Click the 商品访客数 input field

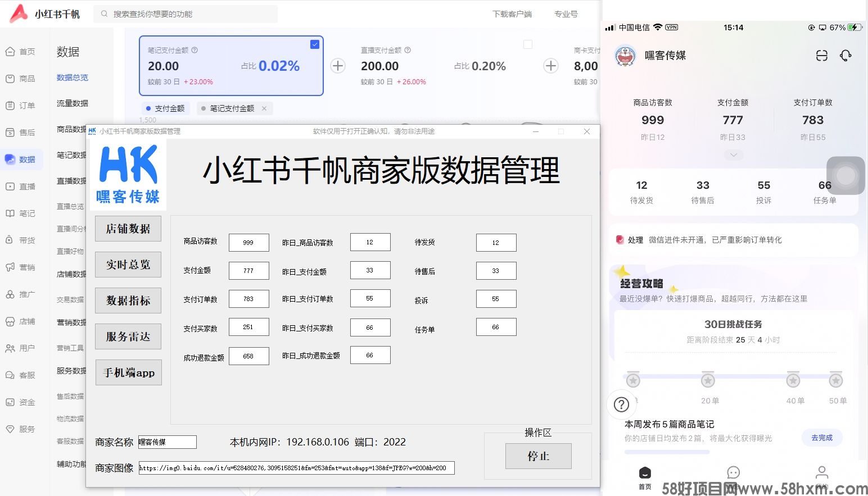249,243
